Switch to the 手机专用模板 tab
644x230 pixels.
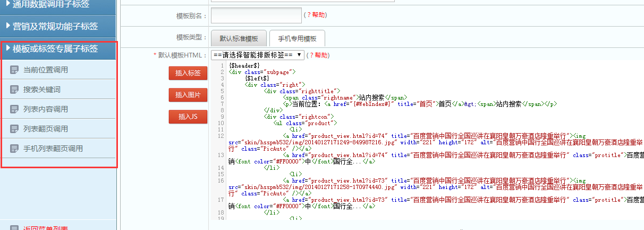coord(297,39)
